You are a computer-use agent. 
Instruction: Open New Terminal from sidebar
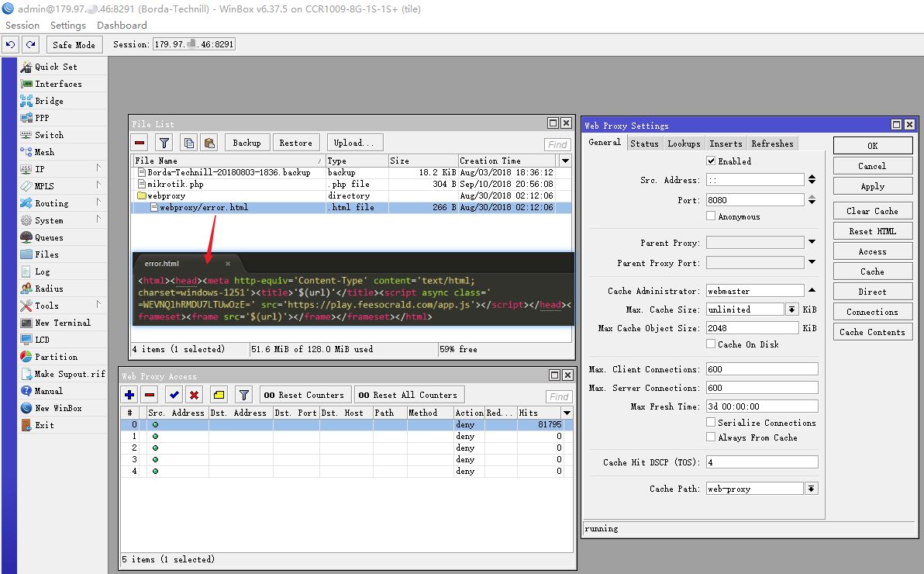[x=63, y=323]
